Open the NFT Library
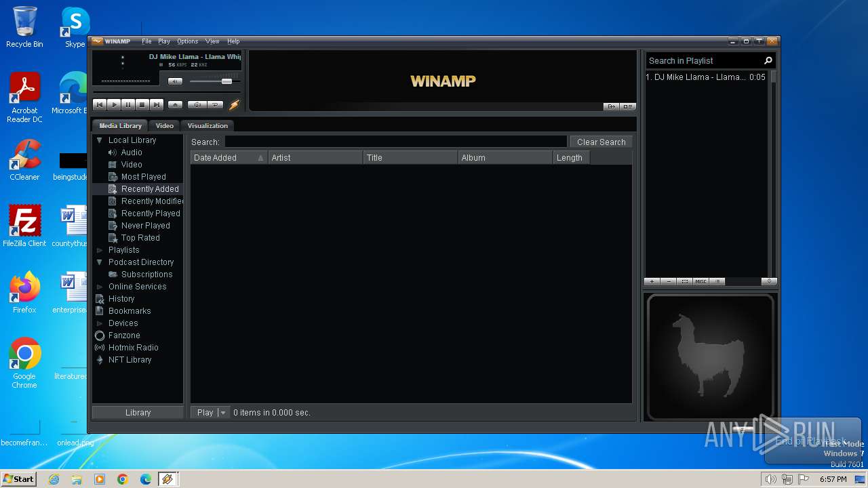The width and height of the screenshot is (868, 488). 130,360
